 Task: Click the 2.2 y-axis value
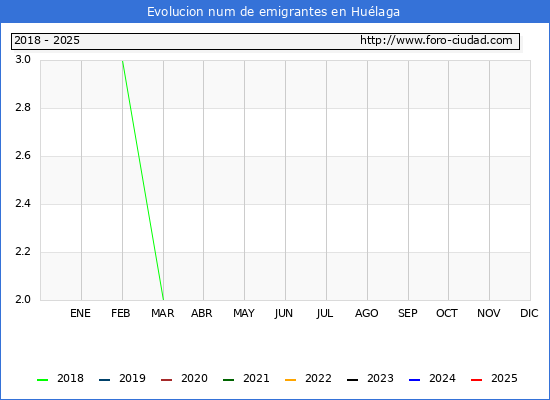pos(23,252)
